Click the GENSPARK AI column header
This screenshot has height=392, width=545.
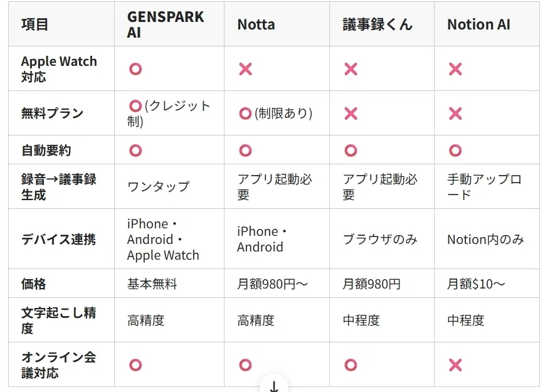(166, 24)
